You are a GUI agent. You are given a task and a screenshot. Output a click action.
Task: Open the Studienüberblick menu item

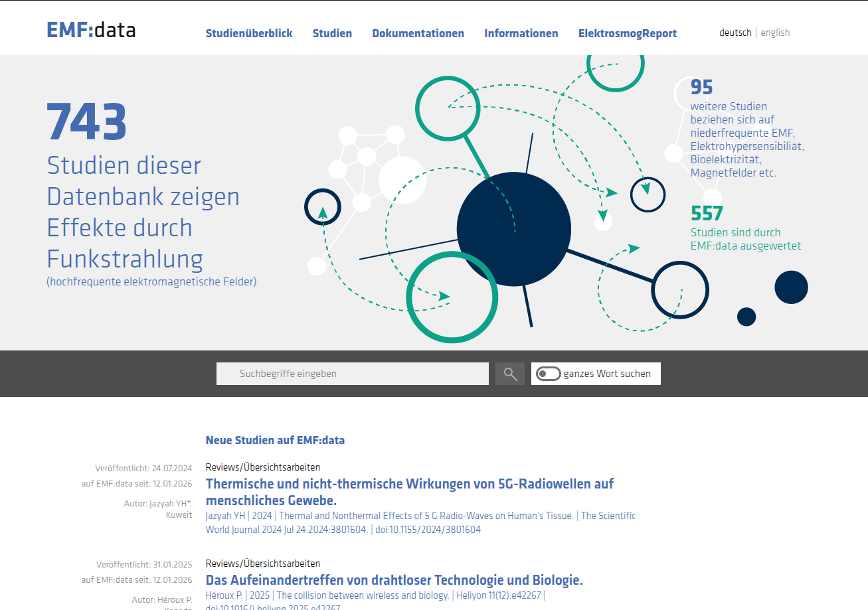click(x=249, y=33)
